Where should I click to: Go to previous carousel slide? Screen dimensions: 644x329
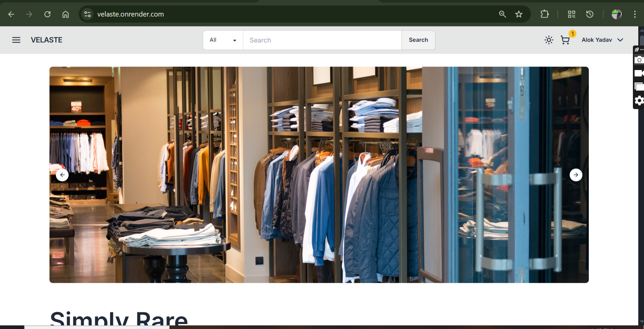[62, 175]
